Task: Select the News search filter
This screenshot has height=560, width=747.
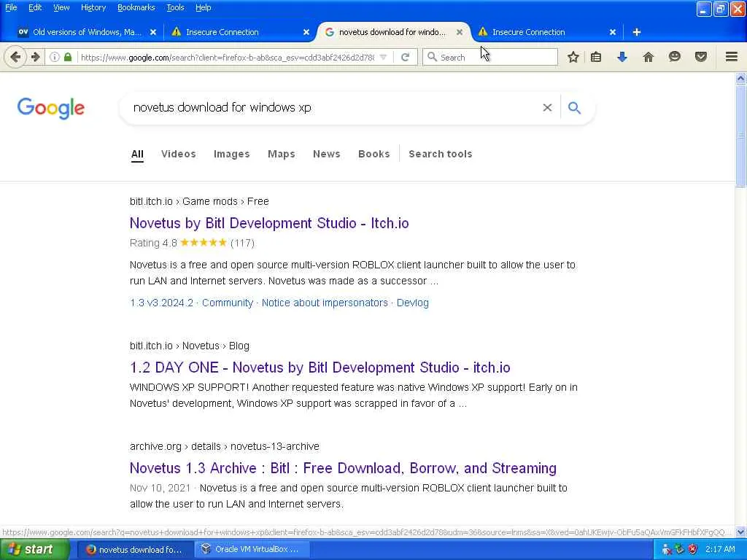Action: click(x=326, y=154)
